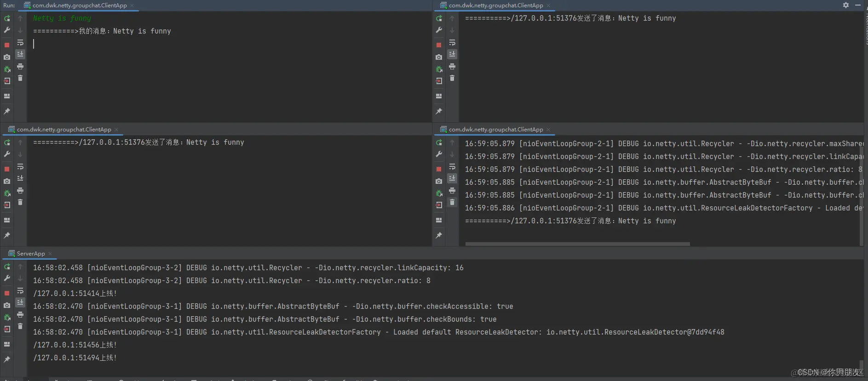Click the '我的消息: Netty is funny' line
868x381 pixels.
[x=102, y=31]
